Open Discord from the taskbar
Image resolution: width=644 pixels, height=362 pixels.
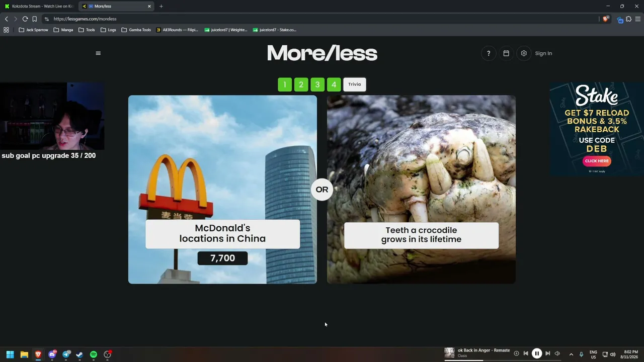click(x=52, y=354)
